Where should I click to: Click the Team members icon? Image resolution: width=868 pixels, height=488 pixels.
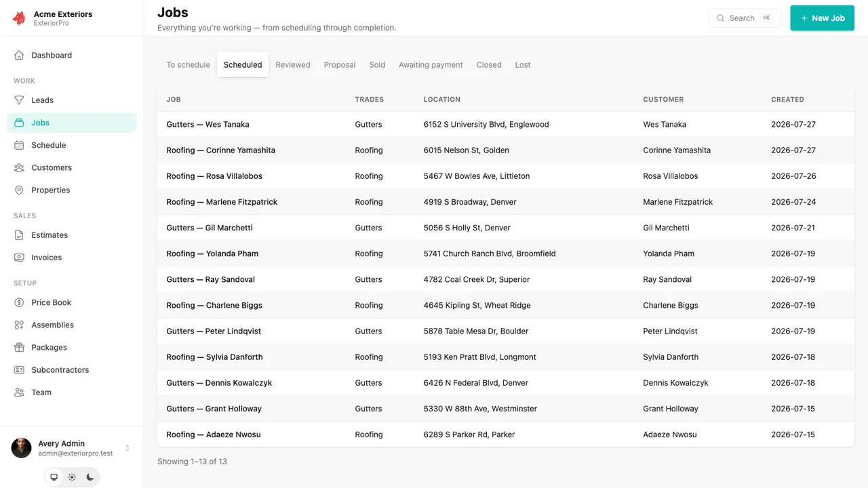(x=19, y=392)
